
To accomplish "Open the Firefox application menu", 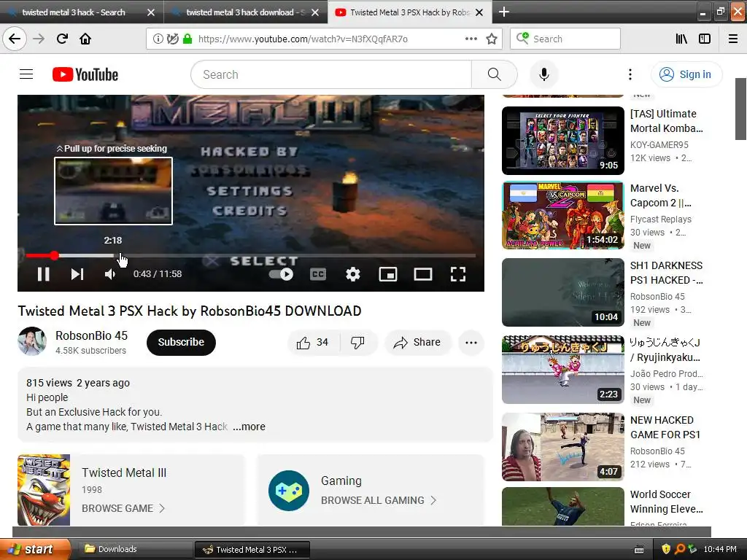I will [x=733, y=39].
